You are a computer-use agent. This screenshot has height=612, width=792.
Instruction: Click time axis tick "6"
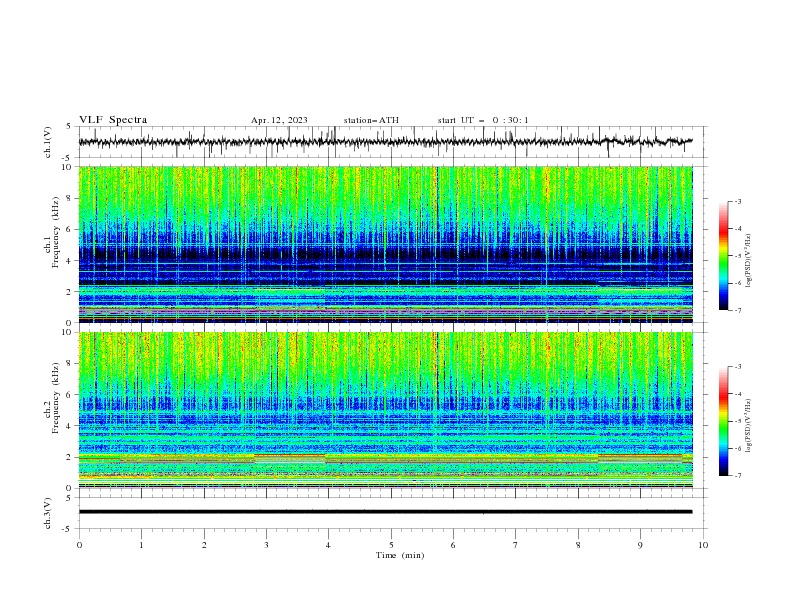(453, 545)
